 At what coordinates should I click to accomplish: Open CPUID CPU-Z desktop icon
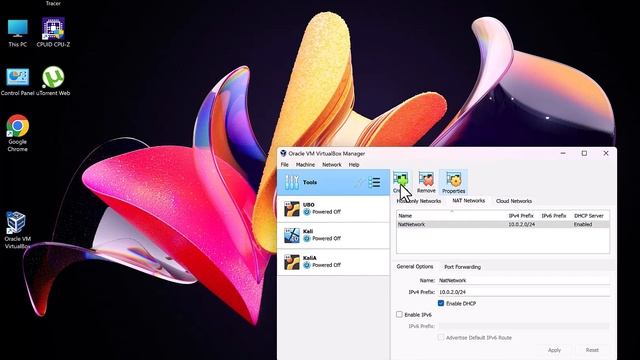click(x=53, y=32)
